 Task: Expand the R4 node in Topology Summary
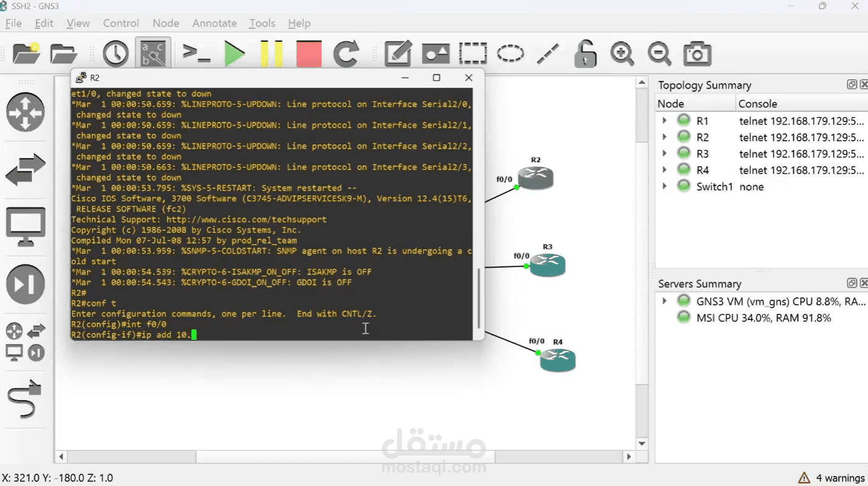[664, 170]
